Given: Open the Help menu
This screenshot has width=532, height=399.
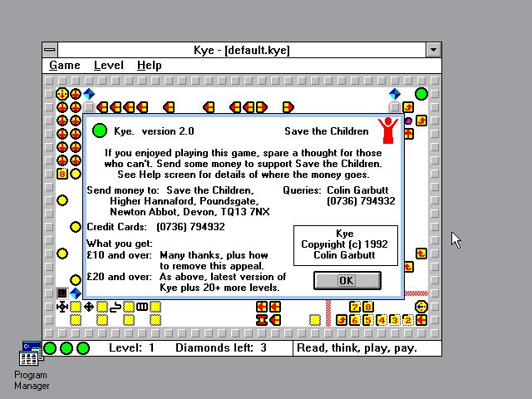Looking at the screenshot, I should [150, 66].
